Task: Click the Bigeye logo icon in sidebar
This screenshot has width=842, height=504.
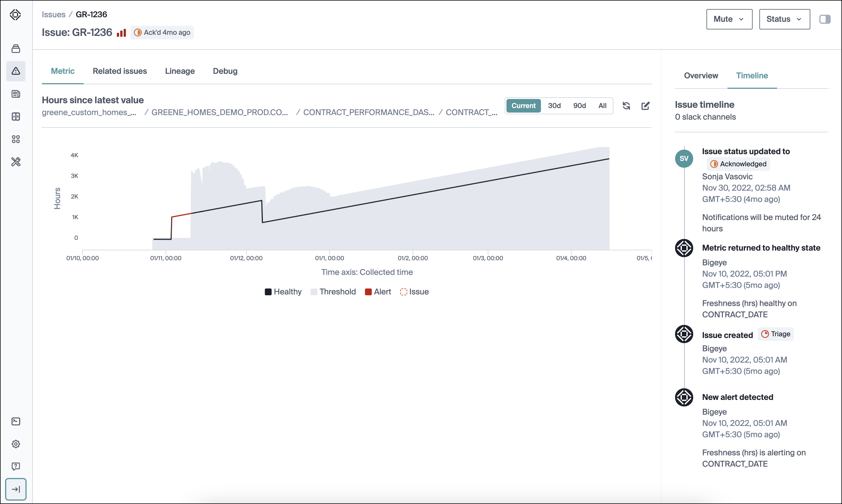Action: click(x=15, y=15)
